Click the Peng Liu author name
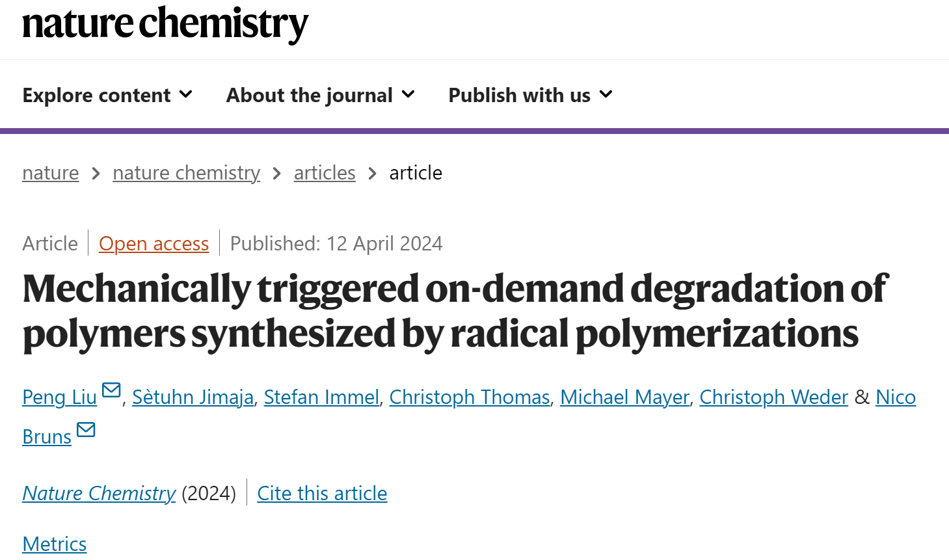This screenshot has height=560, width=949. tap(59, 397)
